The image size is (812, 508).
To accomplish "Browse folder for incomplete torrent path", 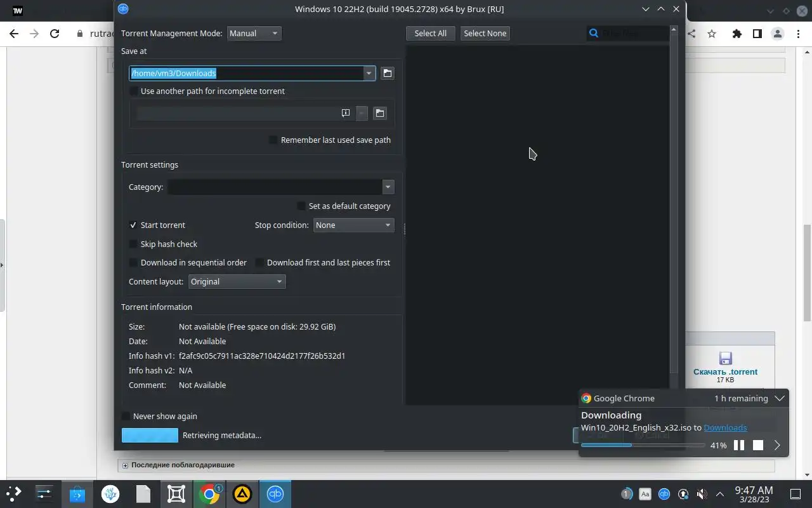I will [x=379, y=113].
